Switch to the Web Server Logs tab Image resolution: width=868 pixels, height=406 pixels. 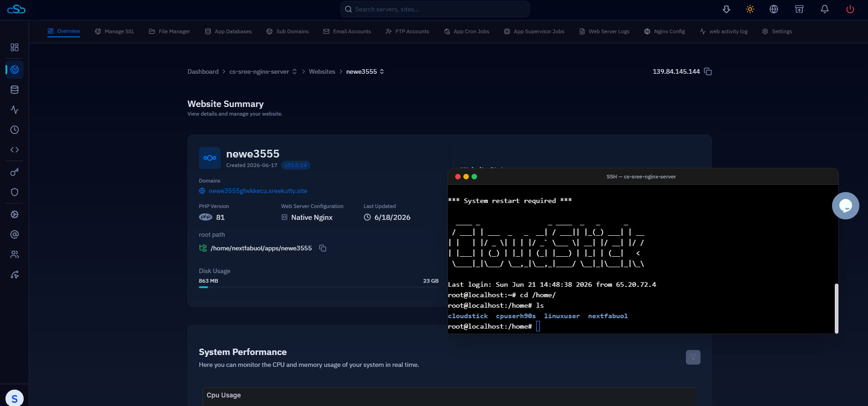point(604,31)
